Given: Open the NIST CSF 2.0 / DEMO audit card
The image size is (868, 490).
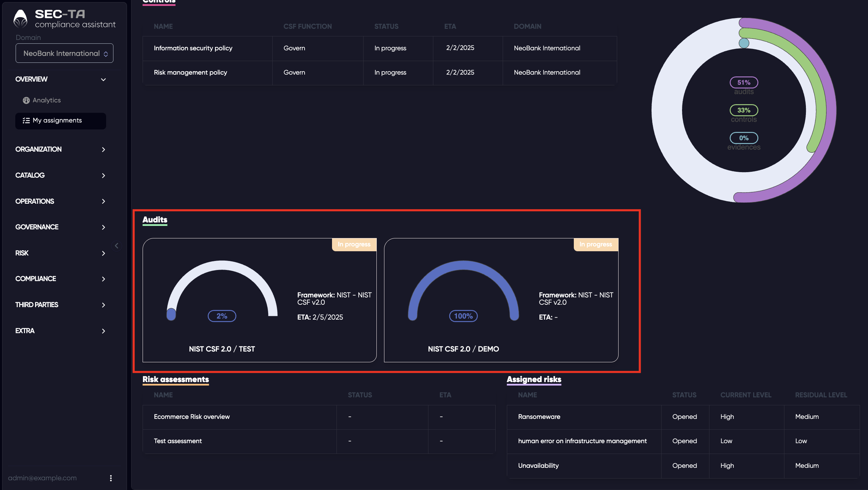Looking at the screenshot, I should pos(501,300).
